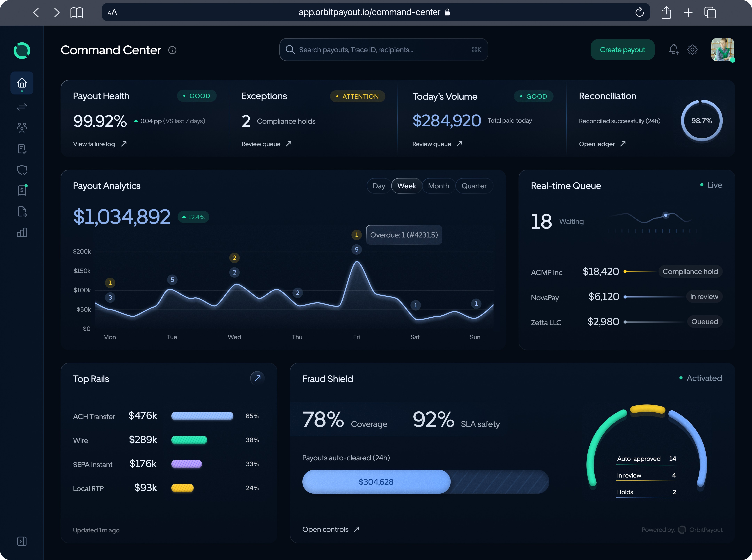Image resolution: width=752 pixels, height=560 pixels.
Task: Select the Month analytics tab
Action: tap(438, 186)
